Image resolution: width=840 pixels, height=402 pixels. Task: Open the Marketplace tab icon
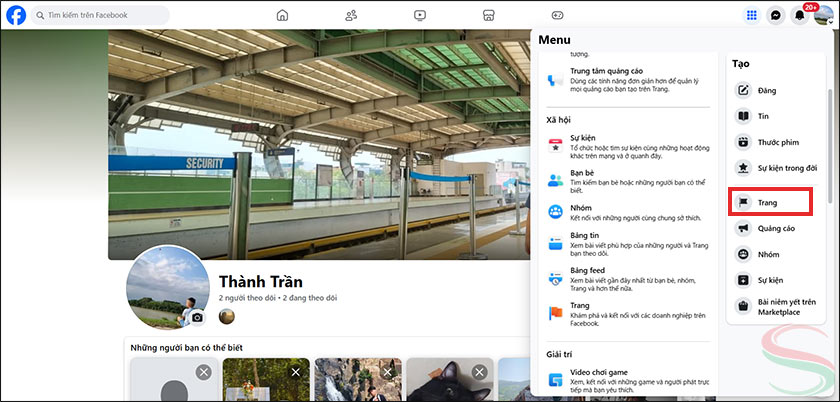point(489,16)
